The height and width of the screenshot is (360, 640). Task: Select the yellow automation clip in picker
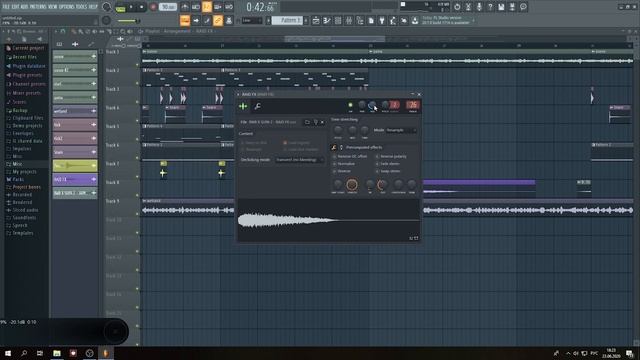pos(75,165)
